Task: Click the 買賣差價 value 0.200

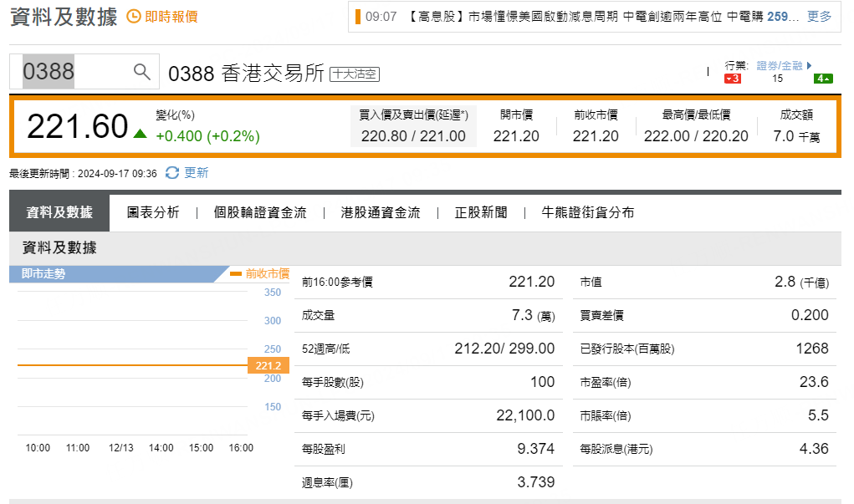Action: [810, 314]
